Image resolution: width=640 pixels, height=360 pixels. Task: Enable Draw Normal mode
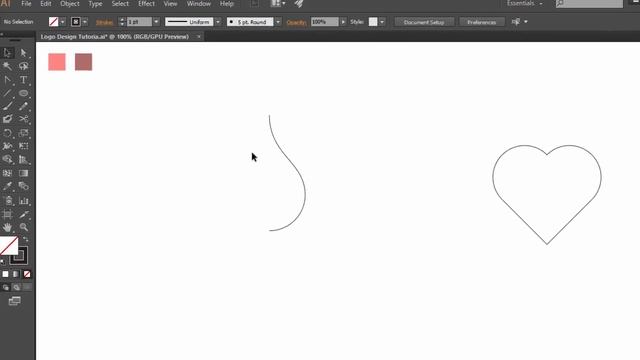click(5, 287)
